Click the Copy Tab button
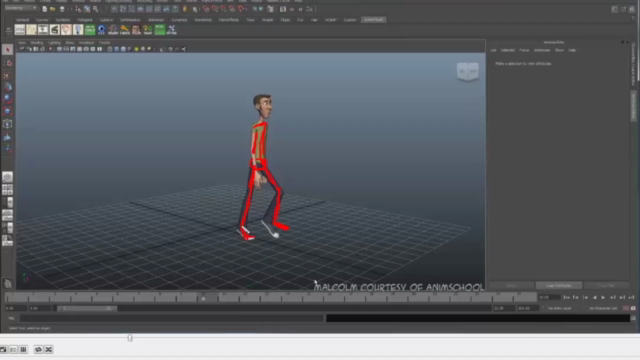The width and height of the screenshot is (640, 360). click(606, 286)
